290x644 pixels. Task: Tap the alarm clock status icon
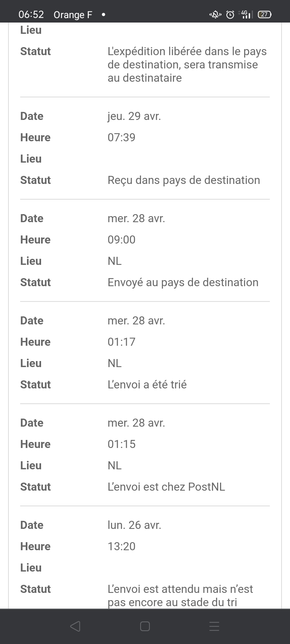(230, 15)
